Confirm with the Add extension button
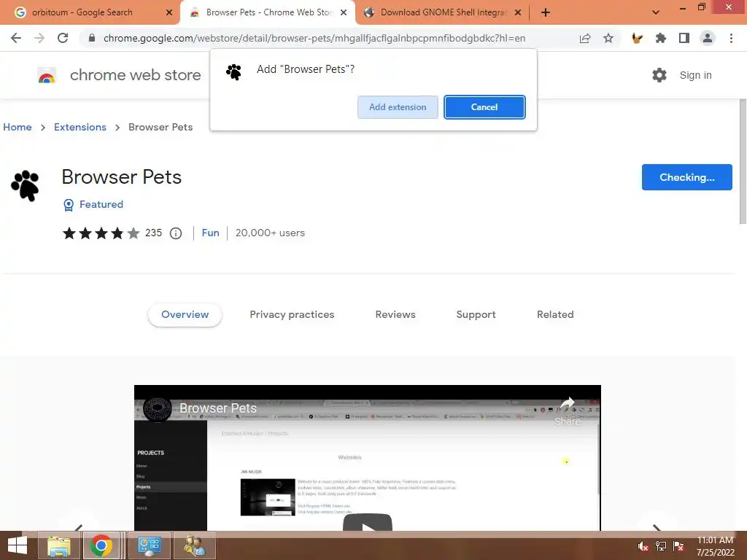 (398, 107)
